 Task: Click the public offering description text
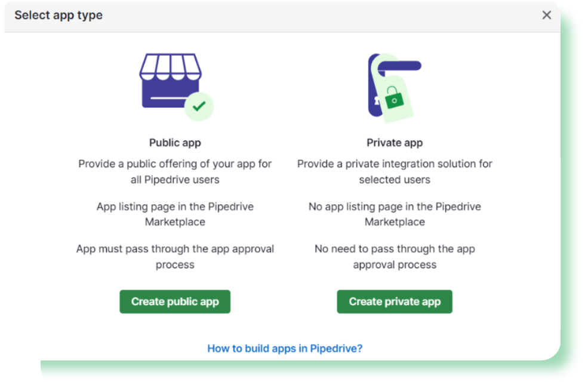click(x=175, y=172)
